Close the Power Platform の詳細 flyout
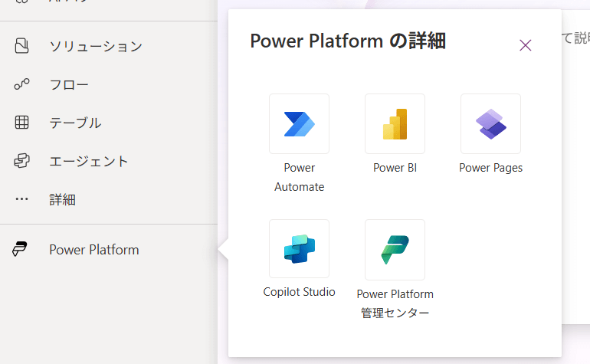The image size is (590, 364). click(x=526, y=45)
